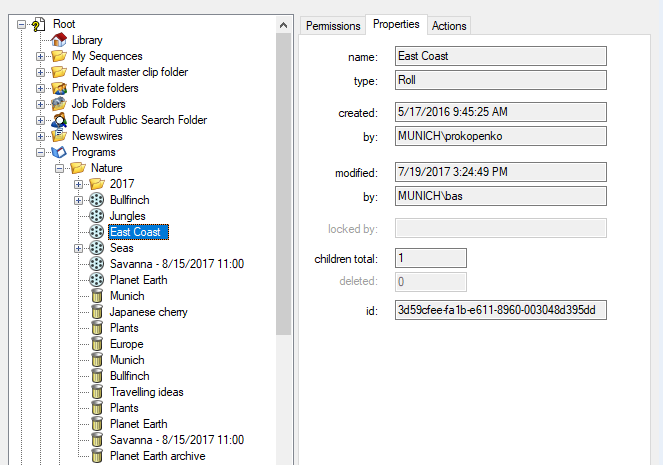
Task: Click the Seas roll reel icon
Action: tap(96, 248)
